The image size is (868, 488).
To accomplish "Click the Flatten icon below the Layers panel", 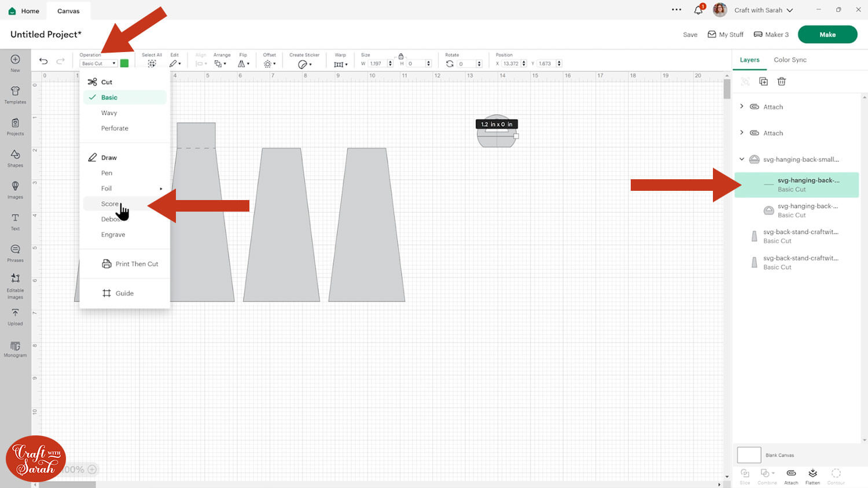I will [x=812, y=475].
